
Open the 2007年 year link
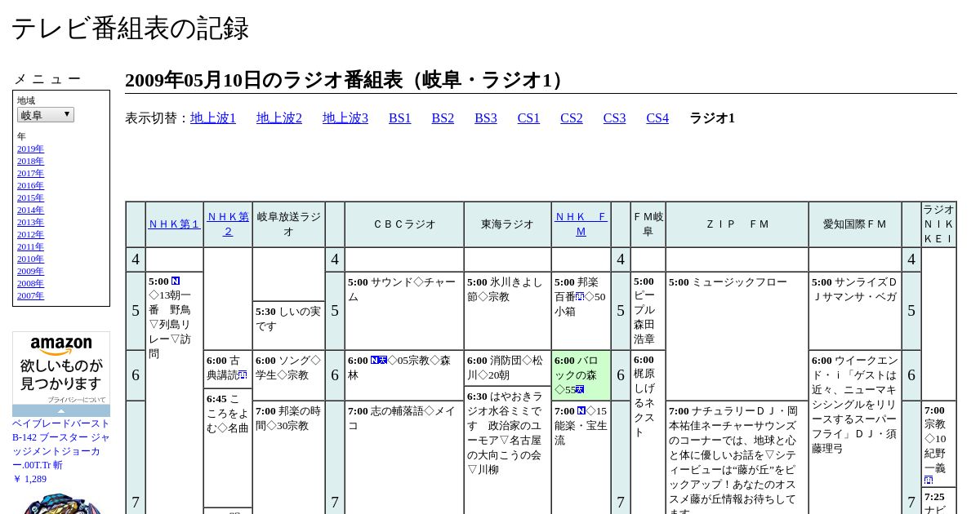tap(30, 295)
